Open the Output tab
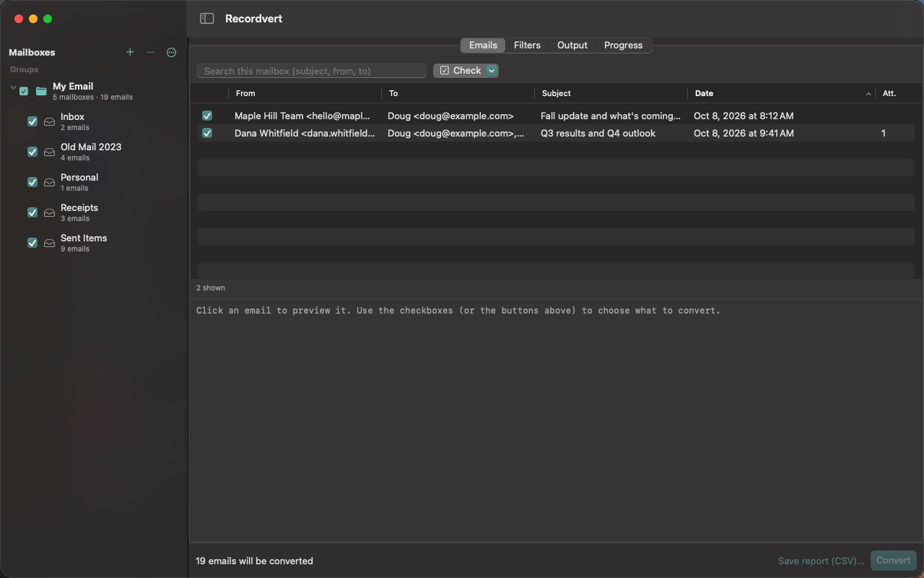Viewport: 924px width, 578px height. click(x=572, y=45)
